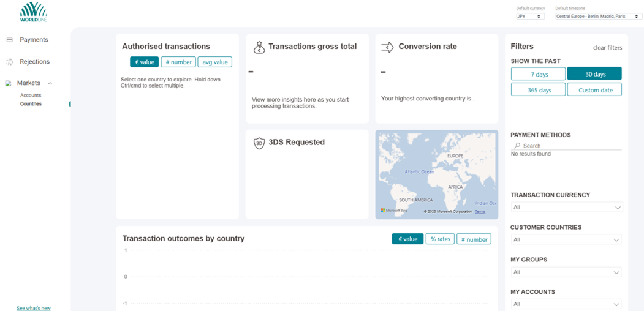Click the Filters heading
Image resolution: width=644 pixels, height=311 pixels.
[x=522, y=47]
